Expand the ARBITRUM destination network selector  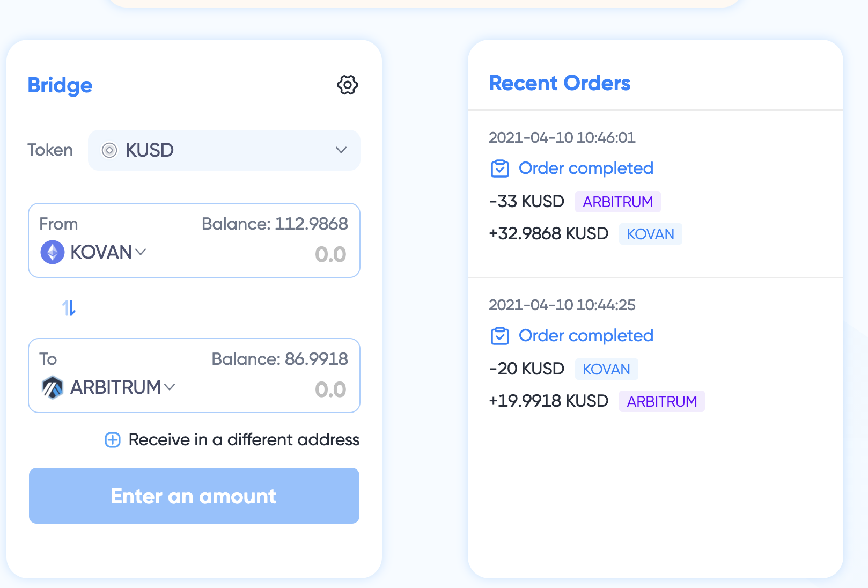(x=108, y=387)
